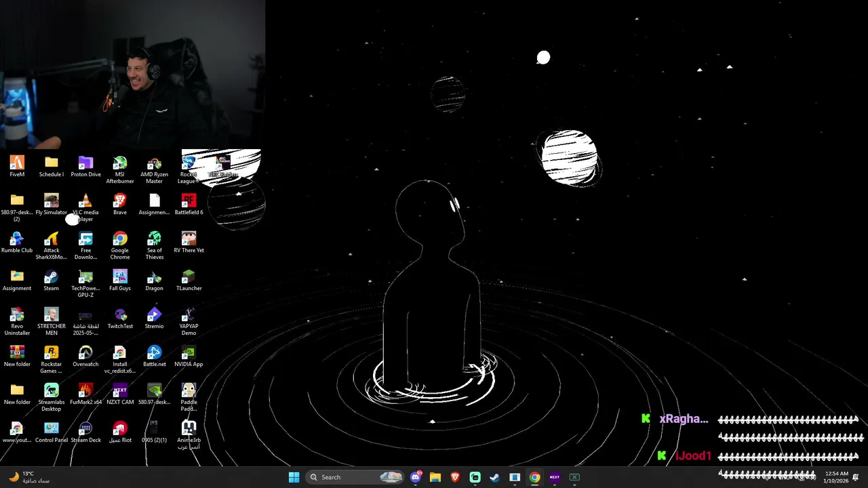The height and width of the screenshot is (488, 868).
Task: Open the notification bell in the tray
Action: click(x=856, y=477)
